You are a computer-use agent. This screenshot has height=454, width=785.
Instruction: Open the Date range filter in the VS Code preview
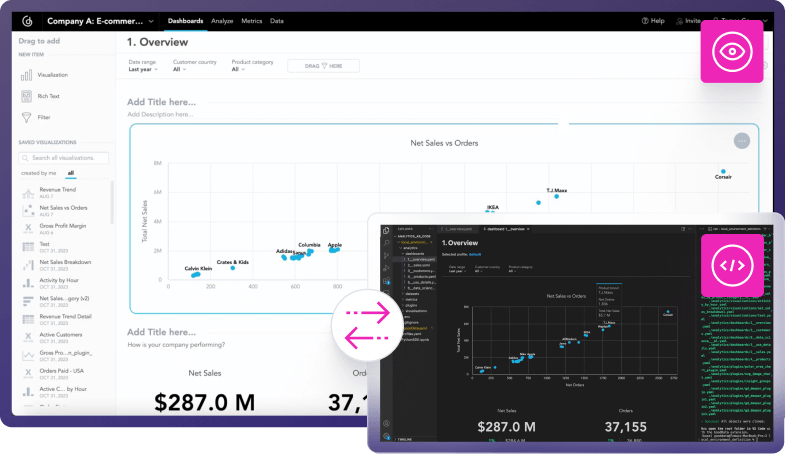click(458, 269)
